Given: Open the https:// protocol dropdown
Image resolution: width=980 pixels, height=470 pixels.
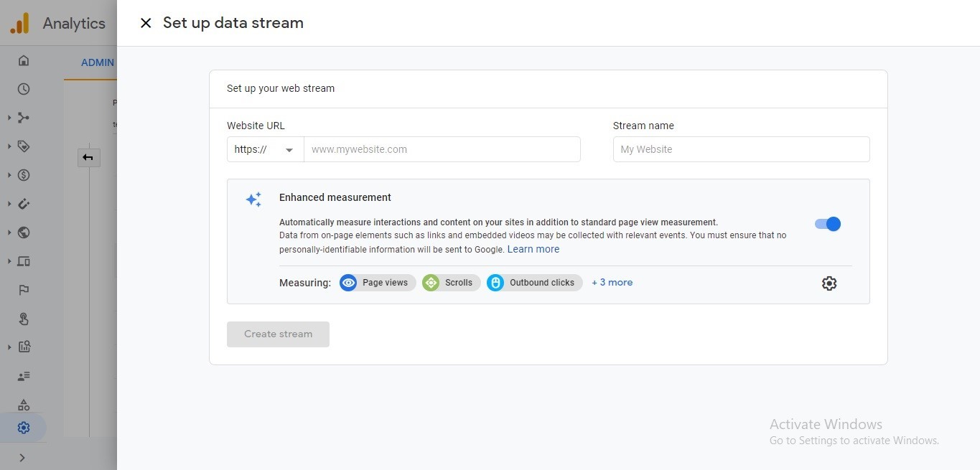Looking at the screenshot, I should point(265,149).
